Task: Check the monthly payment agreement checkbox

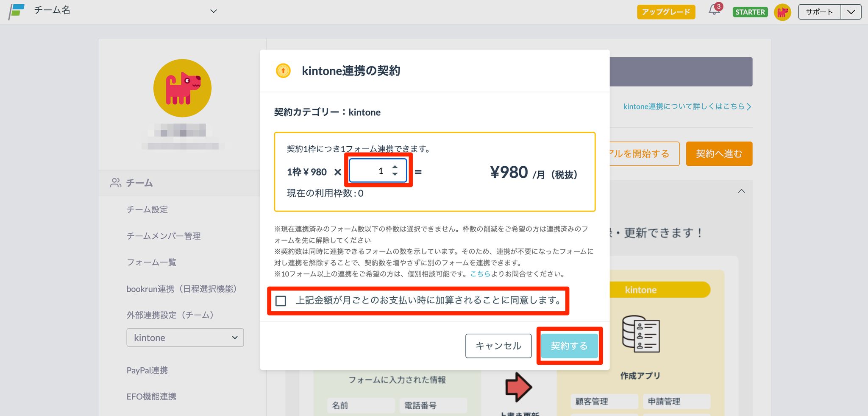Action: tap(281, 301)
